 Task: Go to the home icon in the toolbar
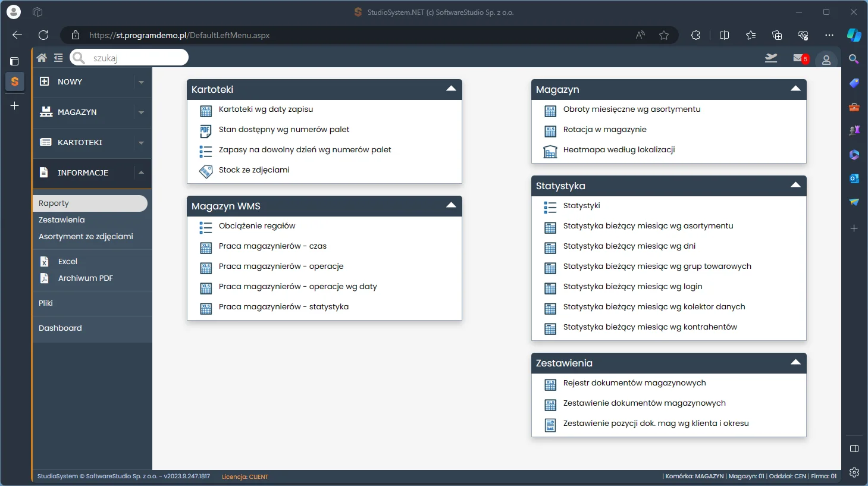click(42, 58)
